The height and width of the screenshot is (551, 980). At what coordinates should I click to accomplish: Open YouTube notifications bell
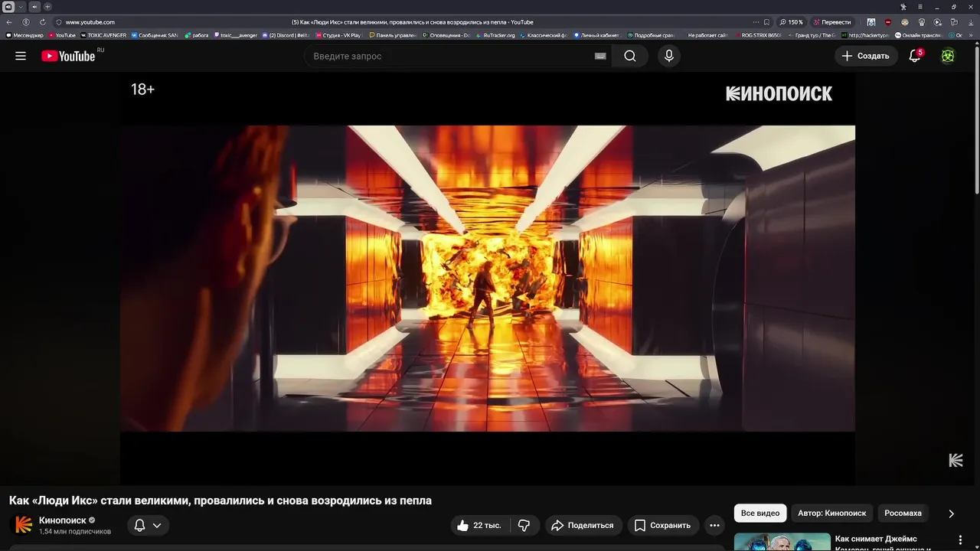point(915,56)
